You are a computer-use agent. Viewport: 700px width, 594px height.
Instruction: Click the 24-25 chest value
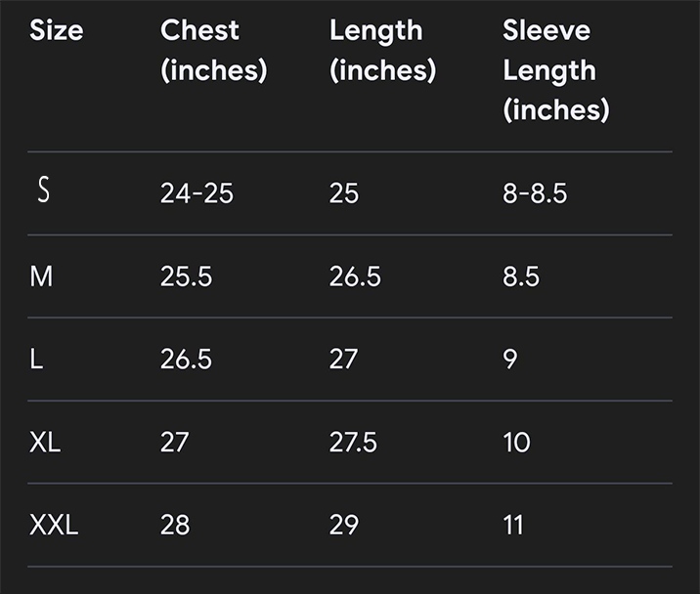[x=197, y=193]
